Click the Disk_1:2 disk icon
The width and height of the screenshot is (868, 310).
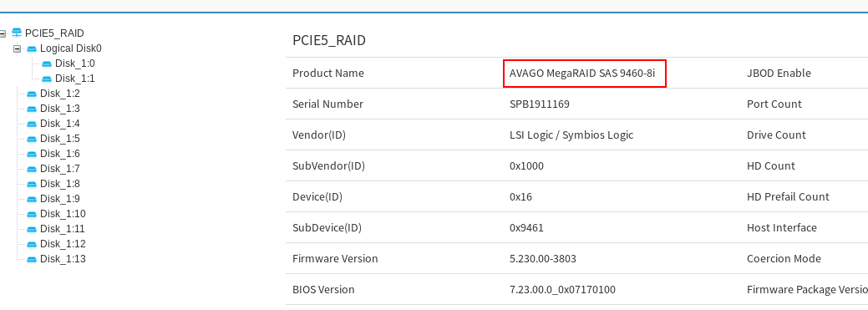[x=32, y=94]
